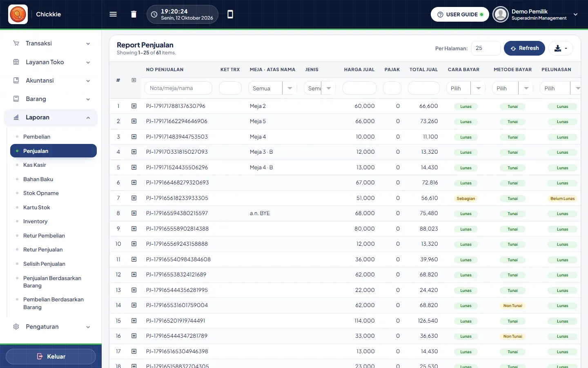Click the Per Halaman input field
588x368 pixels.
[486, 48]
